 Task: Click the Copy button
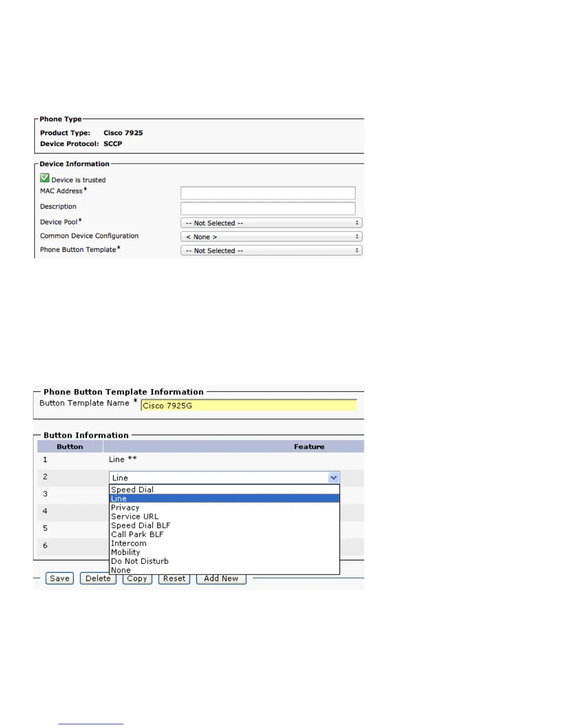point(137,578)
